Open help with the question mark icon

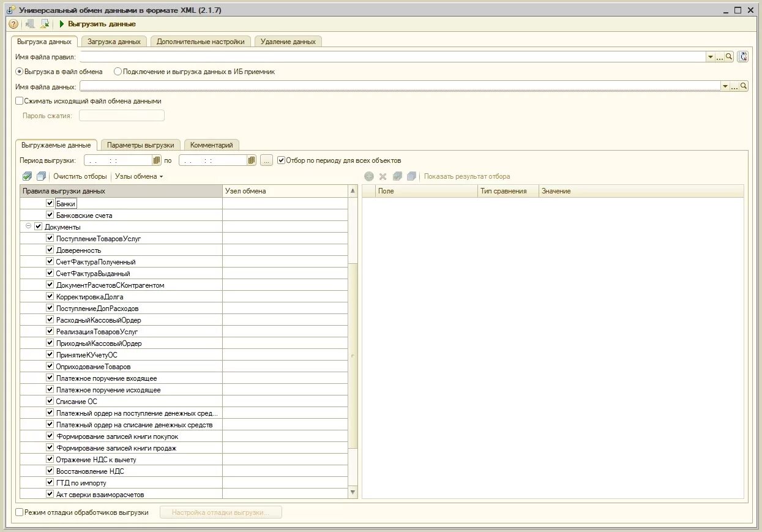(x=13, y=24)
